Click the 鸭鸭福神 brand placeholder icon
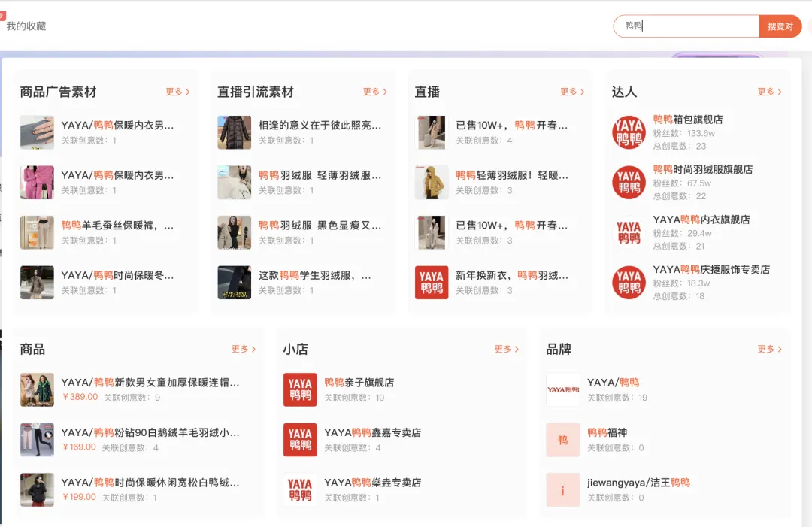This screenshot has height=527, width=812. tap(563, 440)
